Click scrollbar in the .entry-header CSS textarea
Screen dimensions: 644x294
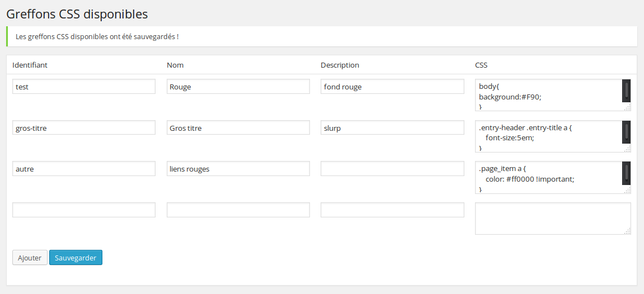pos(626,131)
